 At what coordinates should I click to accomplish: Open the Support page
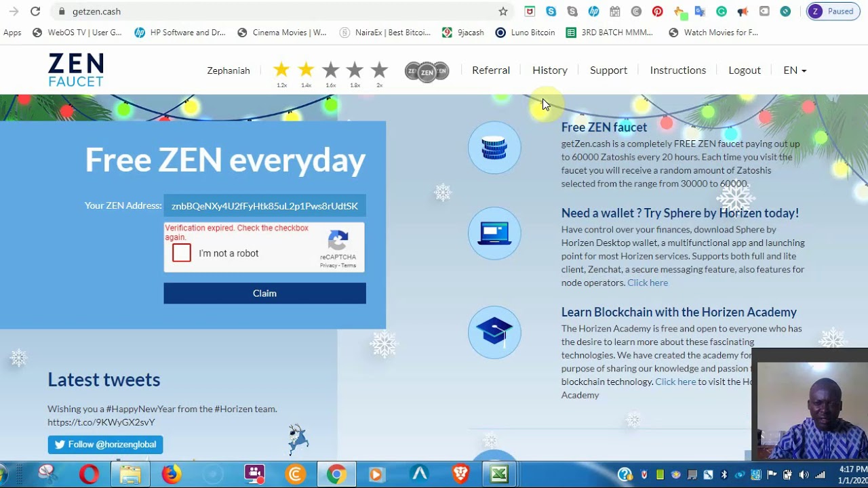608,70
